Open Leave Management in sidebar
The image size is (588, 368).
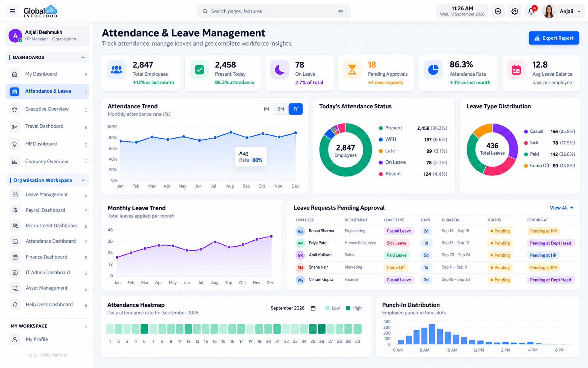[47, 195]
